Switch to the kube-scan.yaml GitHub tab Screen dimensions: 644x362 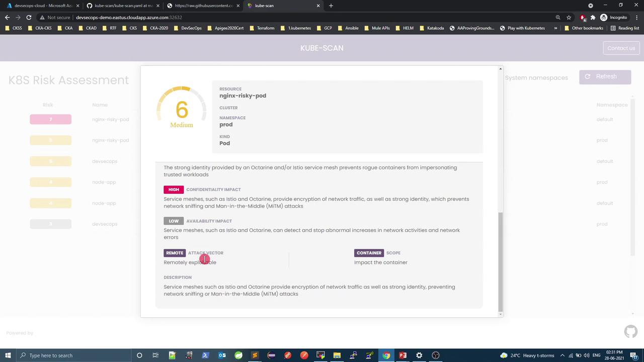click(x=123, y=6)
